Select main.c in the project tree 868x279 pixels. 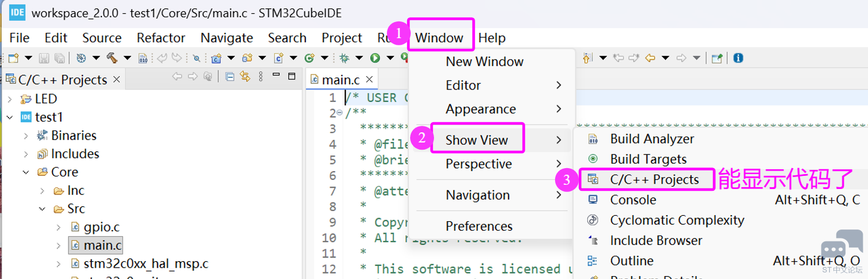[x=95, y=245]
